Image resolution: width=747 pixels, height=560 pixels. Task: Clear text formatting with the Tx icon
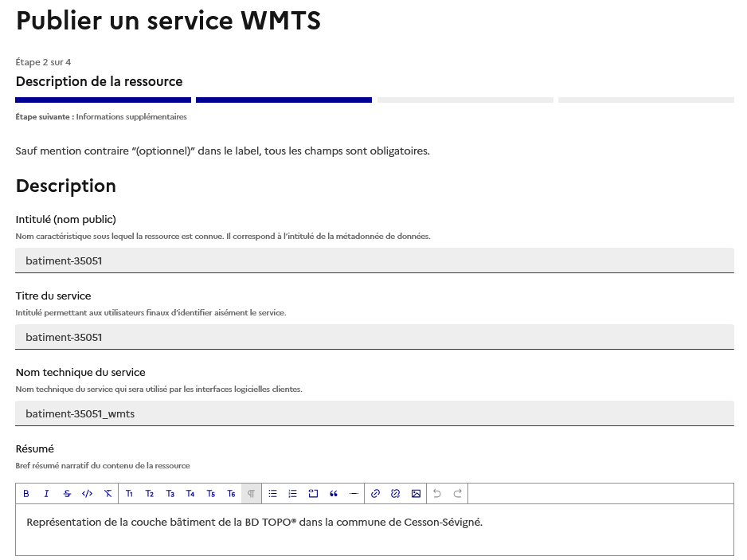pyautogui.click(x=108, y=493)
